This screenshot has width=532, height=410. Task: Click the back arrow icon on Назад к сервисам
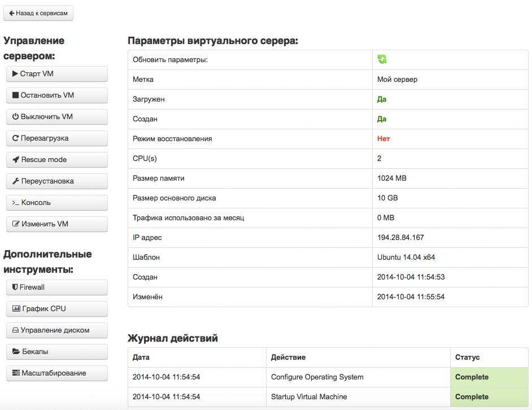(12, 13)
